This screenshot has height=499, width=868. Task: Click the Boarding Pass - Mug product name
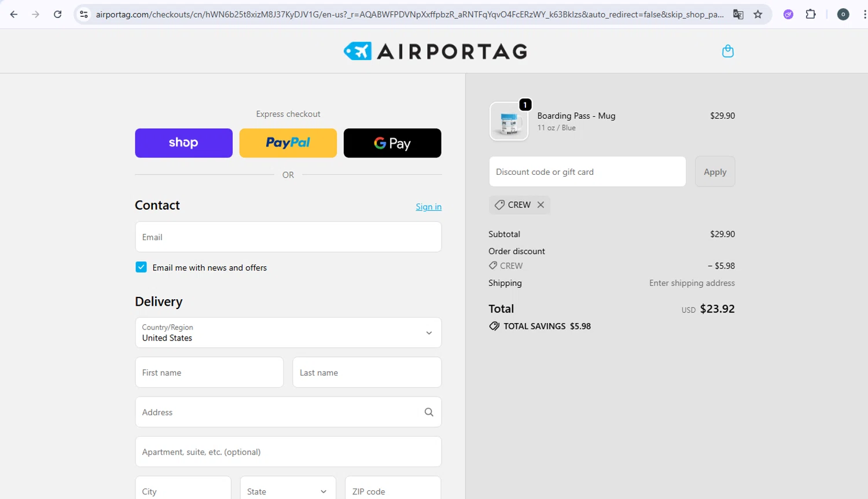pos(576,116)
